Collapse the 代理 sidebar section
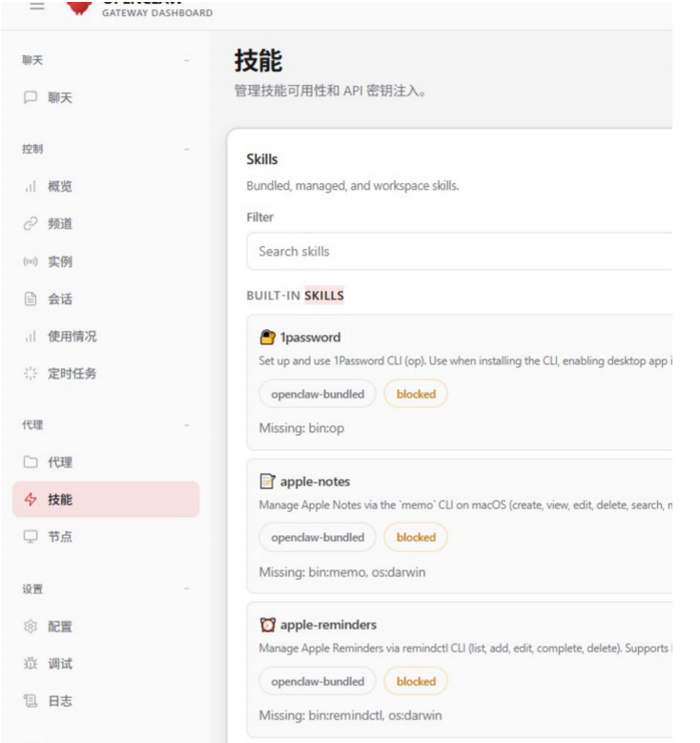 pos(186,425)
